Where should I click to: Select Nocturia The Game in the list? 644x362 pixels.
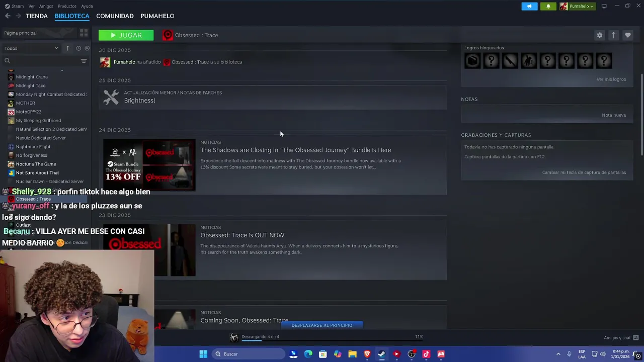pos(36,164)
